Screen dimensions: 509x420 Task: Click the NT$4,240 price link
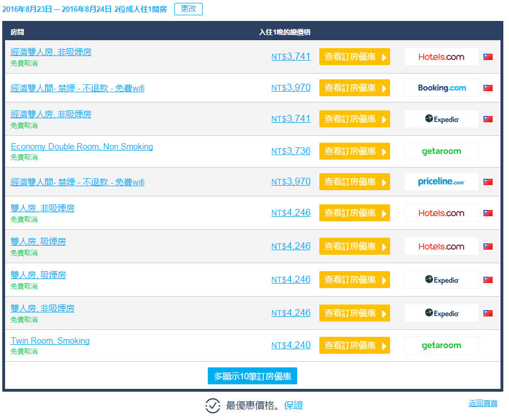[x=290, y=345]
